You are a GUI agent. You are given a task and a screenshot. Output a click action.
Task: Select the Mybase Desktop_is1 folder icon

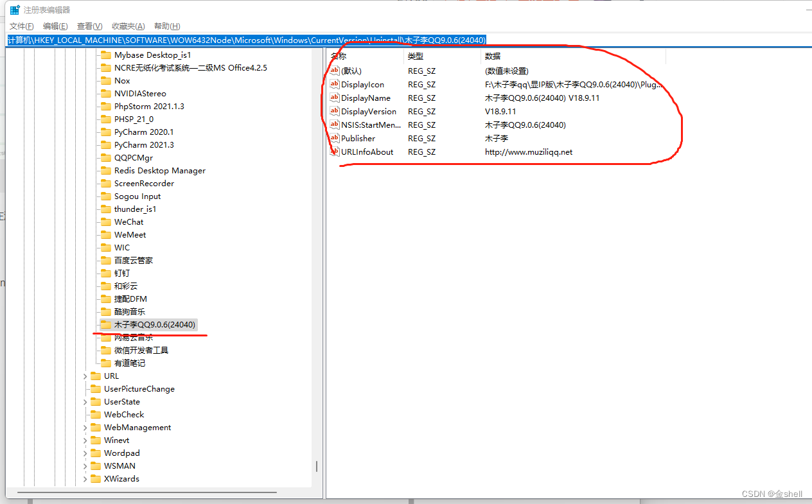click(105, 55)
